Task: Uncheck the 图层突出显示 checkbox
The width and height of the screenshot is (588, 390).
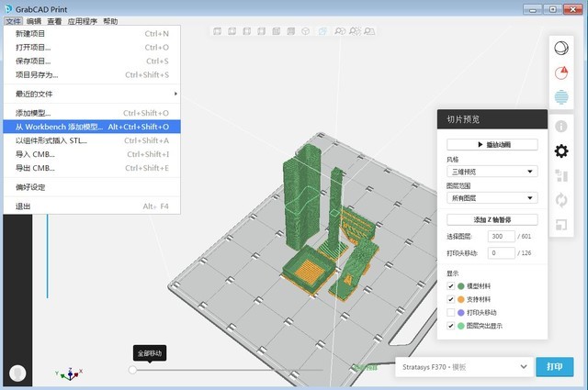Action: point(451,326)
